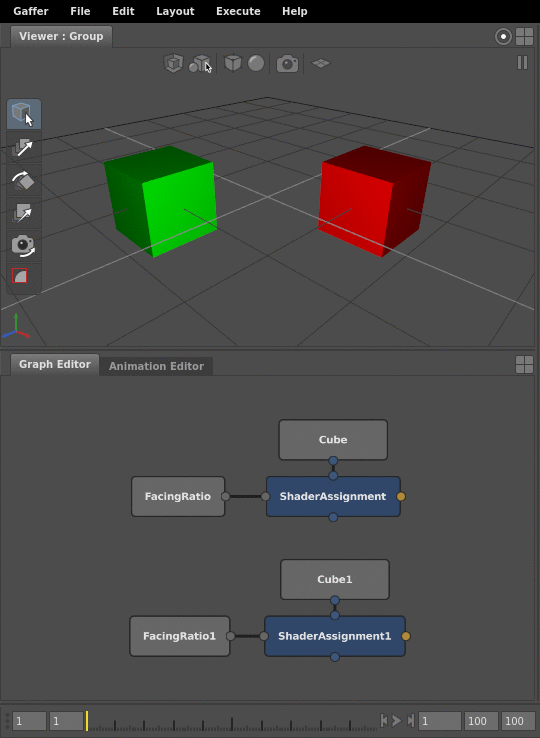This screenshot has height=738, width=540.
Task: Select the ShaderAssignment1 node
Action: (x=335, y=636)
